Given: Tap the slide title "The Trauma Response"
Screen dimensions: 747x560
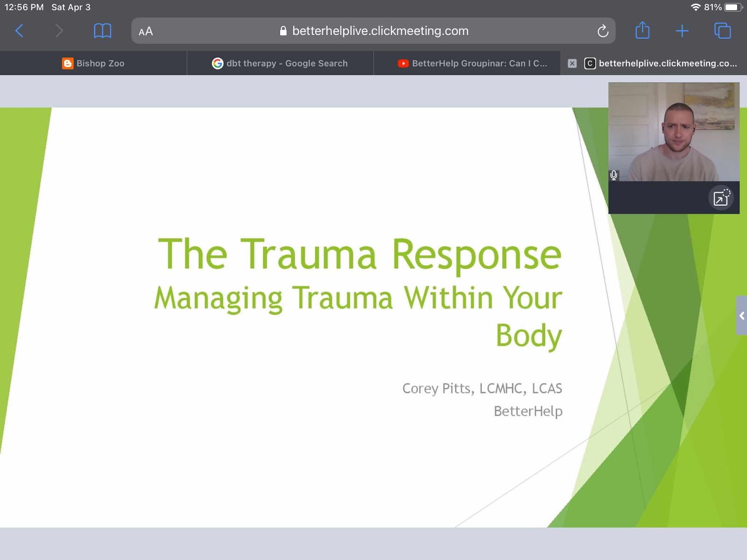Looking at the screenshot, I should coord(359,255).
